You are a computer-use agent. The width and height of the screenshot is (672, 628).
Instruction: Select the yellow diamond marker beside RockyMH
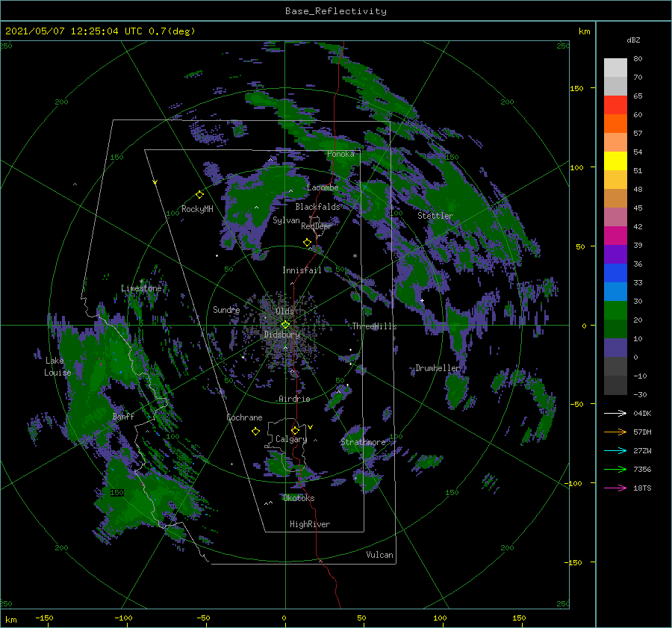[x=199, y=195]
